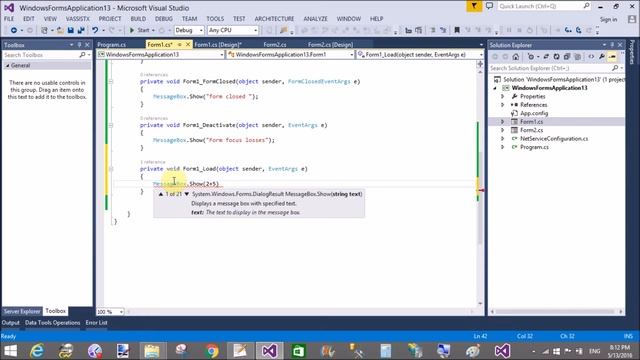Open the TOOLS menu
The height and width of the screenshot is (360, 640).
click(215, 19)
